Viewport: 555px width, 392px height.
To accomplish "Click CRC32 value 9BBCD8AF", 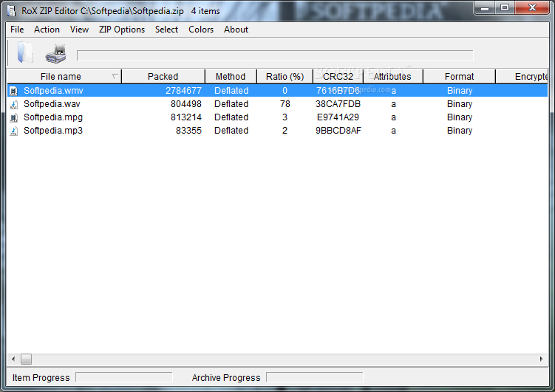I will (x=338, y=131).
